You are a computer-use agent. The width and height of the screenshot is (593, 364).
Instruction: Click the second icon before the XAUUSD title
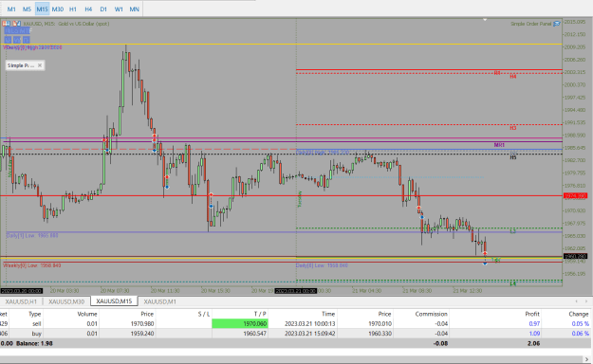tap(17, 24)
